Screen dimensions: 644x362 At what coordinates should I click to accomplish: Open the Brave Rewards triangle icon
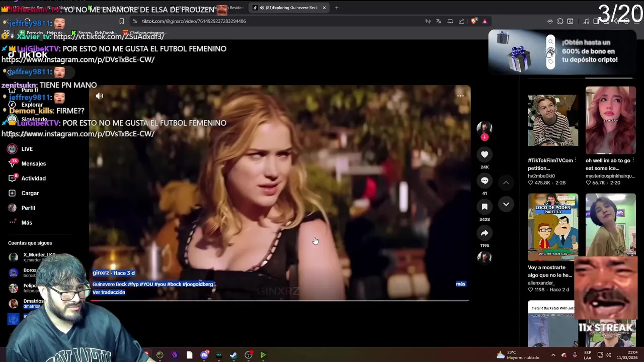tap(485, 21)
